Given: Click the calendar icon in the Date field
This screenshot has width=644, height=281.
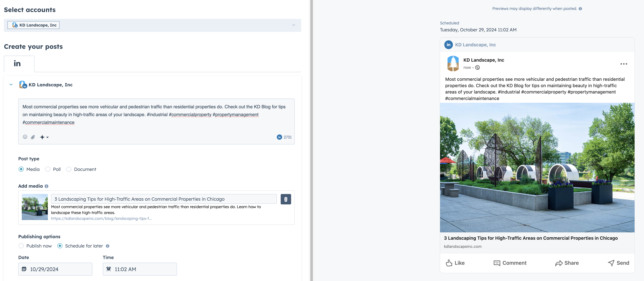Looking at the screenshot, I should pos(24,269).
